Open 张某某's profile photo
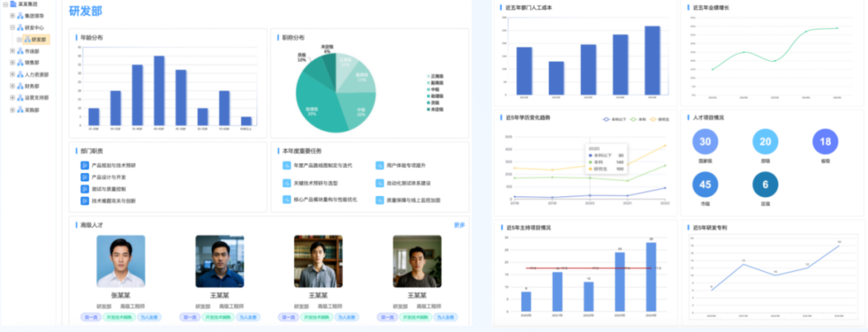Image resolution: width=868 pixels, height=332 pixels. 121,261
